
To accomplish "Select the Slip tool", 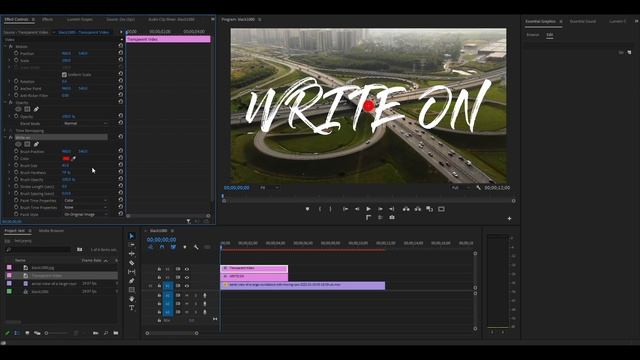I will pyautogui.click(x=131, y=272).
